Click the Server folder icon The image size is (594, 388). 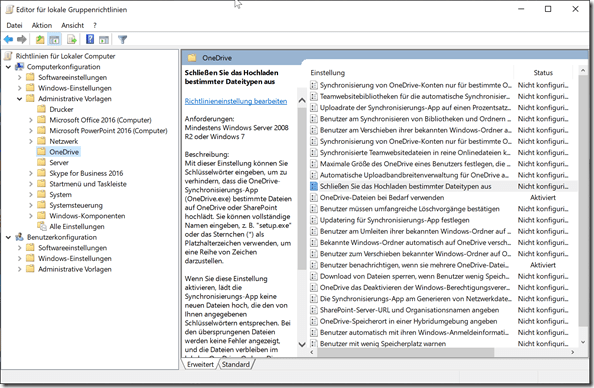(x=42, y=163)
